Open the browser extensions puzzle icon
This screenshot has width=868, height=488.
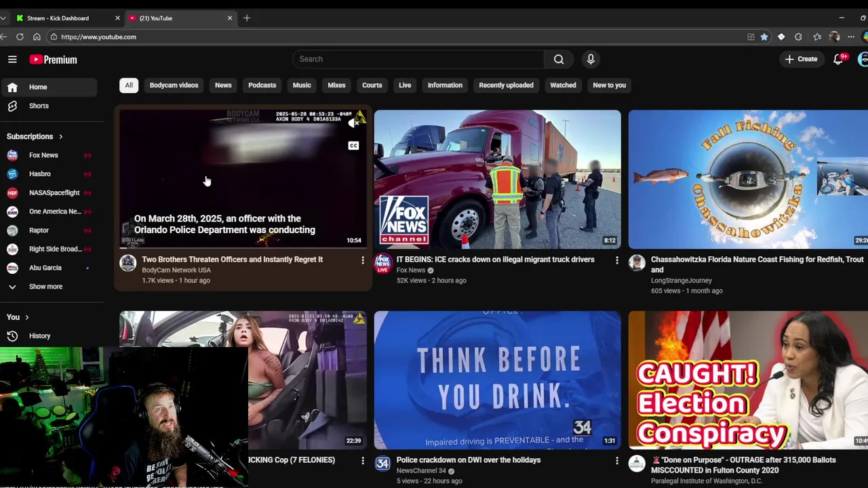coord(798,37)
